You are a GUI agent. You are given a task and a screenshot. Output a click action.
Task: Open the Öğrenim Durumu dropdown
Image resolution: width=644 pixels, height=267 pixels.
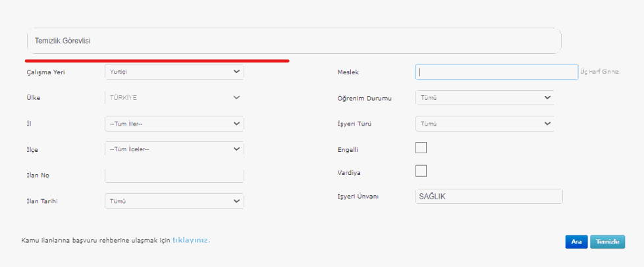[485, 98]
